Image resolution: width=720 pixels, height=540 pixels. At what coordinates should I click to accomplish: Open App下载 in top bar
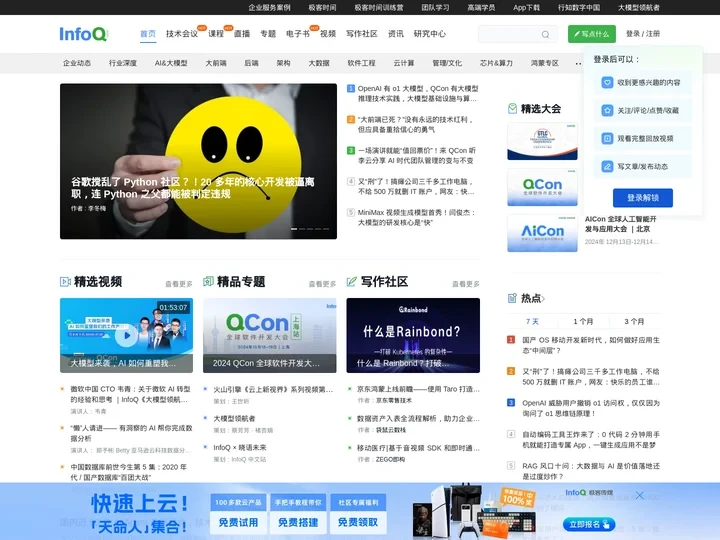point(526,7)
